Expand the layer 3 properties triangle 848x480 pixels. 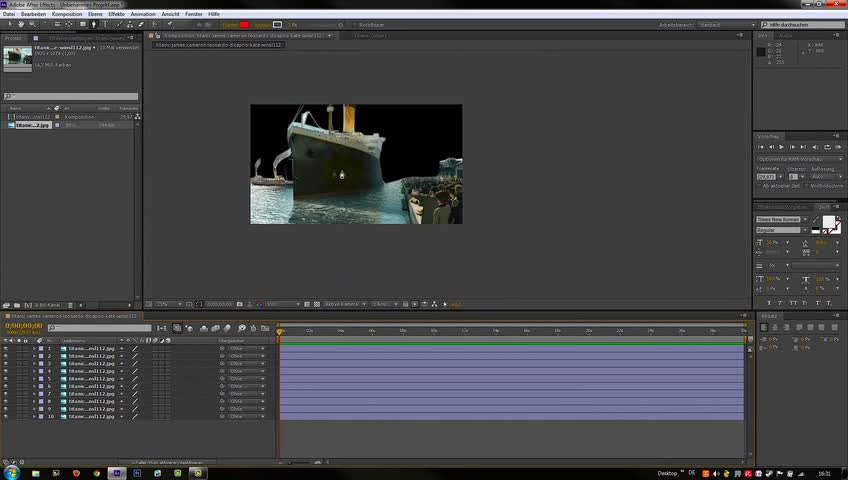click(33, 363)
